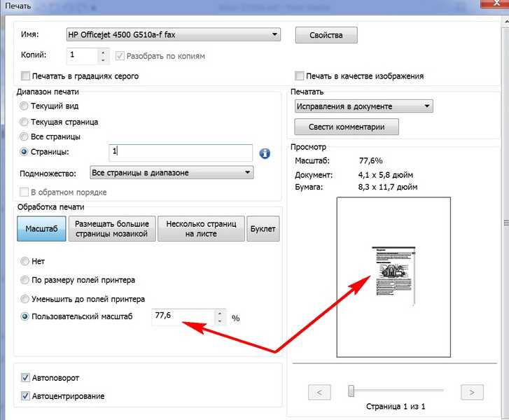Choose the Нет scaling option

(25, 261)
